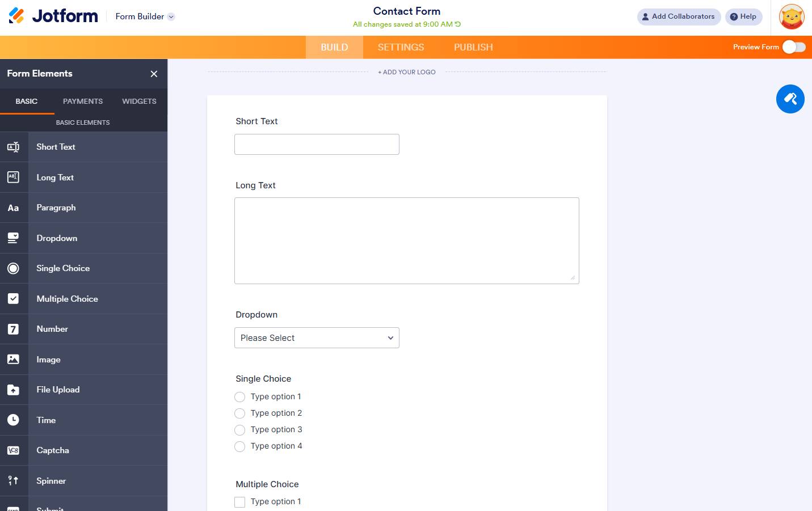Click the Paragraph element icon
Screen dimensions: 812x511
coord(14,208)
